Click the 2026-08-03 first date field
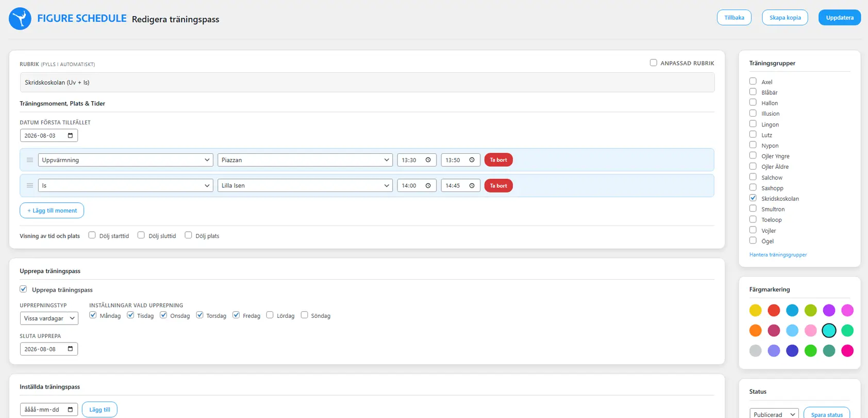Screen dimensions: 868x418 49,136
